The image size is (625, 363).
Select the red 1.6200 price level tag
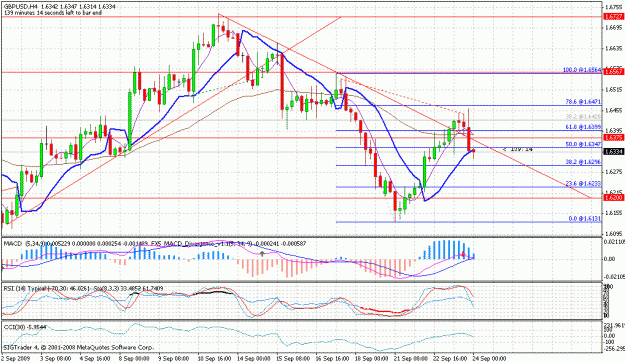614,198
